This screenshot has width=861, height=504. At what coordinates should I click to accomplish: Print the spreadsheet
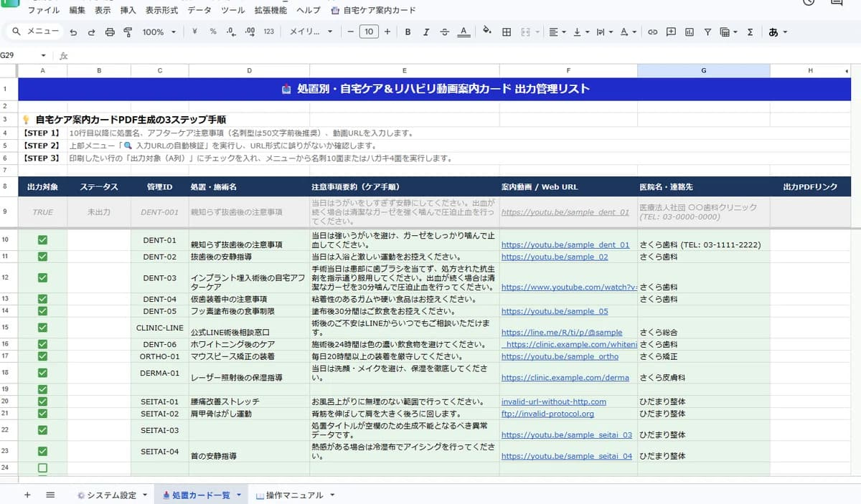[x=110, y=32]
